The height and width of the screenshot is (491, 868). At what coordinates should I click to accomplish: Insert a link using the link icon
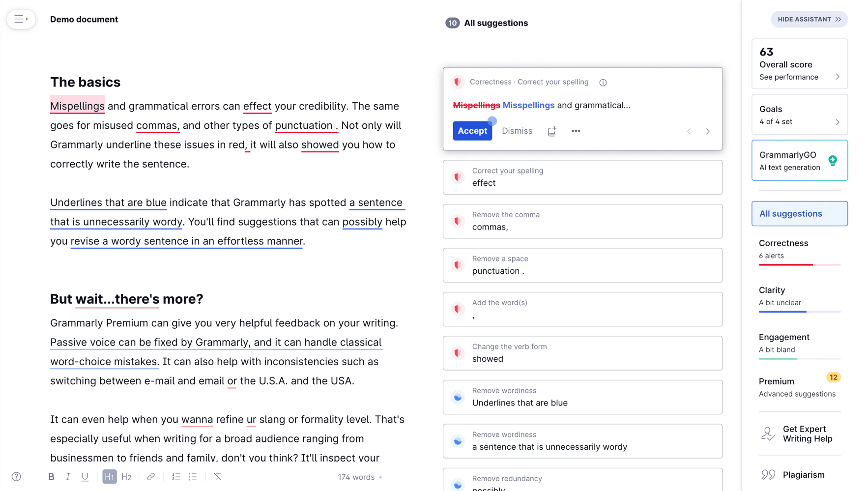(x=150, y=476)
